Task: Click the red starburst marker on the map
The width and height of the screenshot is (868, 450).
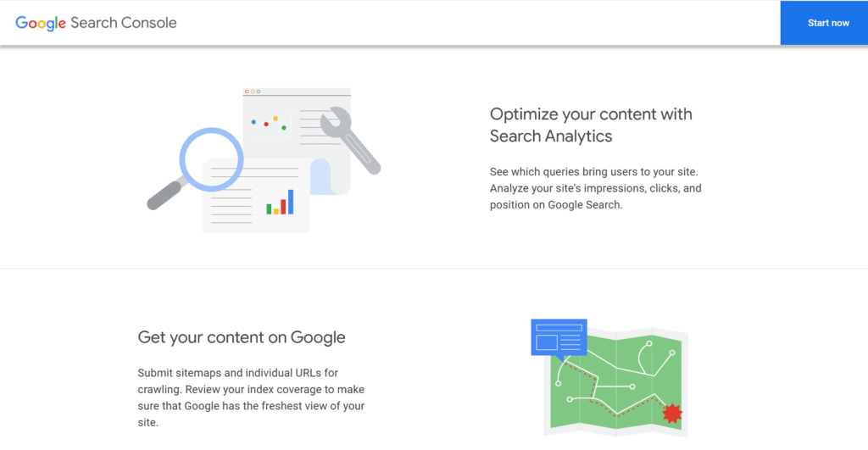Action: point(672,414)
